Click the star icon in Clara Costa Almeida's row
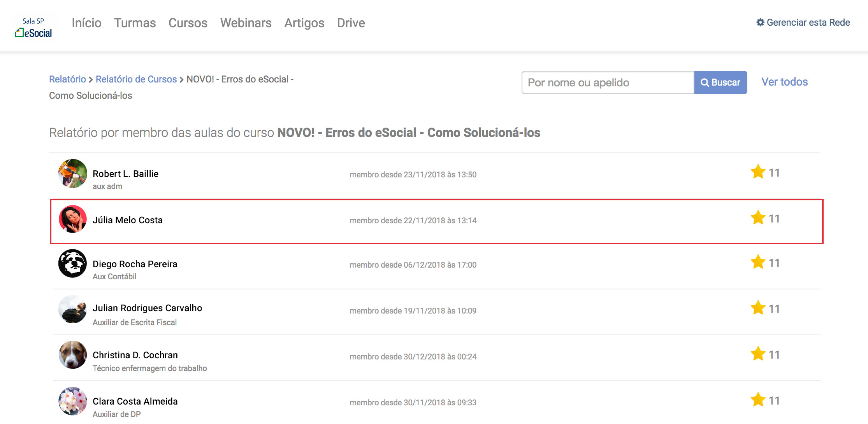Screen dimensions: 868x424 point(758,400)
